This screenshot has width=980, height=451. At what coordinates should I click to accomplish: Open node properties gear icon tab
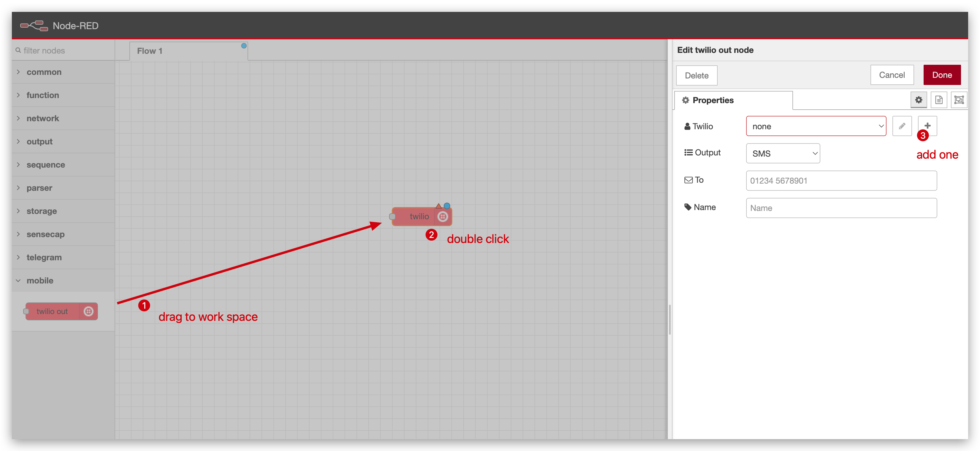pyautogui.click(x=918, y=100)
